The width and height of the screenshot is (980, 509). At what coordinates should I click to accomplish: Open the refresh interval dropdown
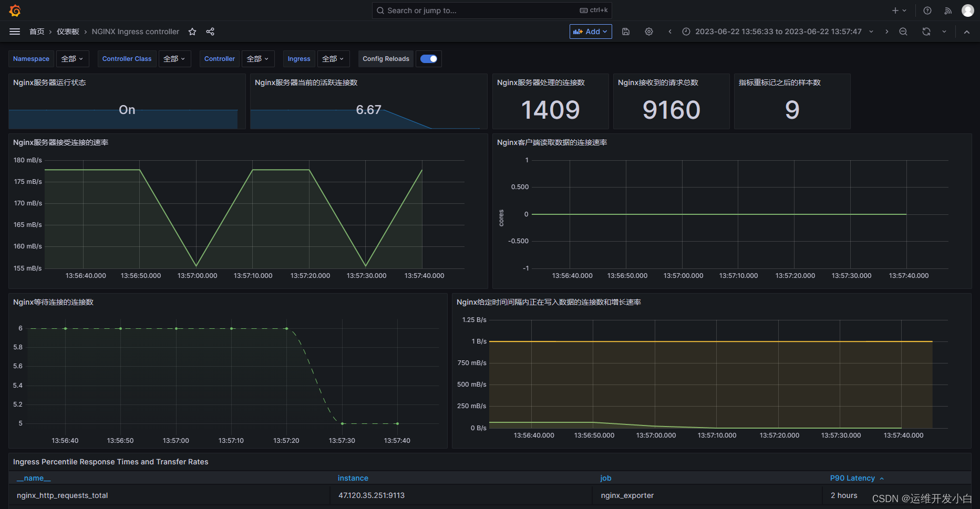(944, 32)
